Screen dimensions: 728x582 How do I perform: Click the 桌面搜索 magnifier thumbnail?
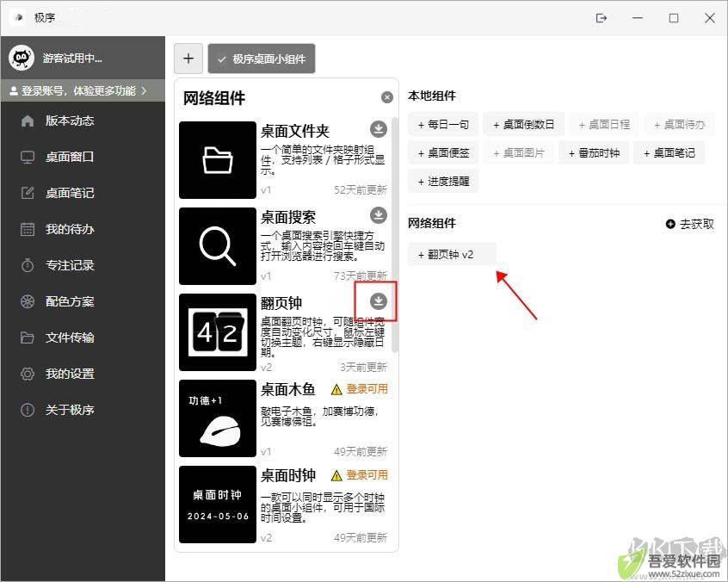pyautogui.click(x=218, y=246)
